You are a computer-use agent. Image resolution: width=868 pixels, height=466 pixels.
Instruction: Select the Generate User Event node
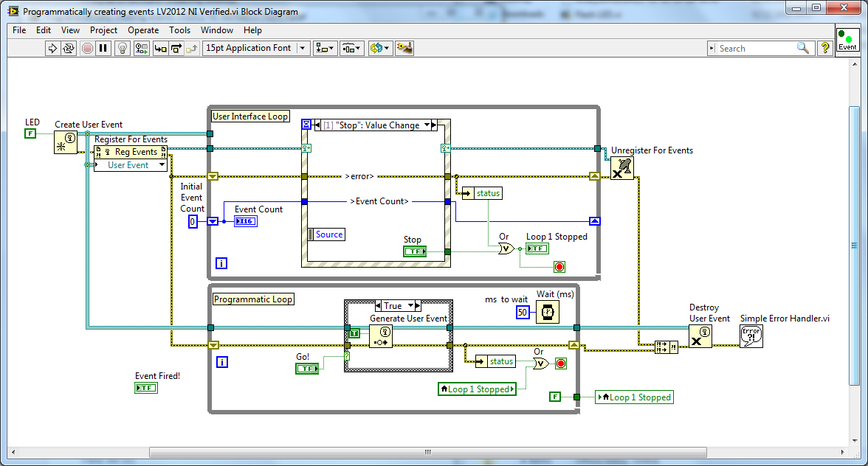381,336
